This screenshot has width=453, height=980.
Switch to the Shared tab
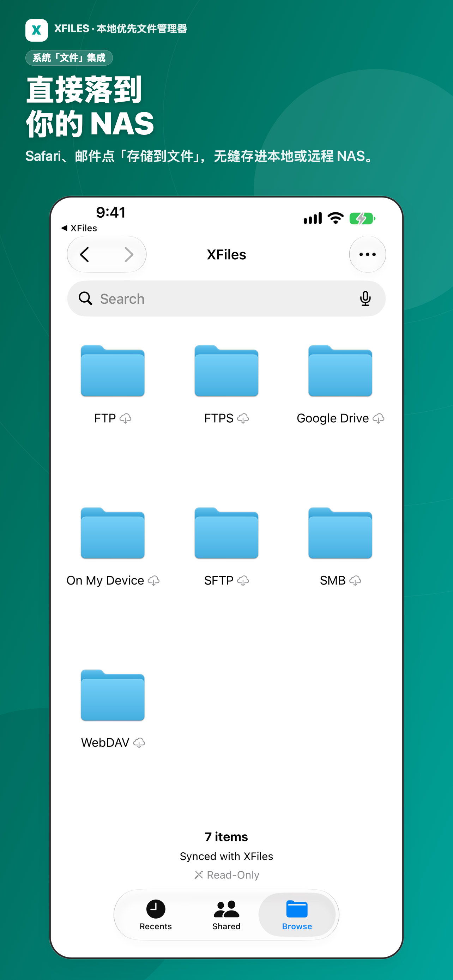tap(226, 915)
